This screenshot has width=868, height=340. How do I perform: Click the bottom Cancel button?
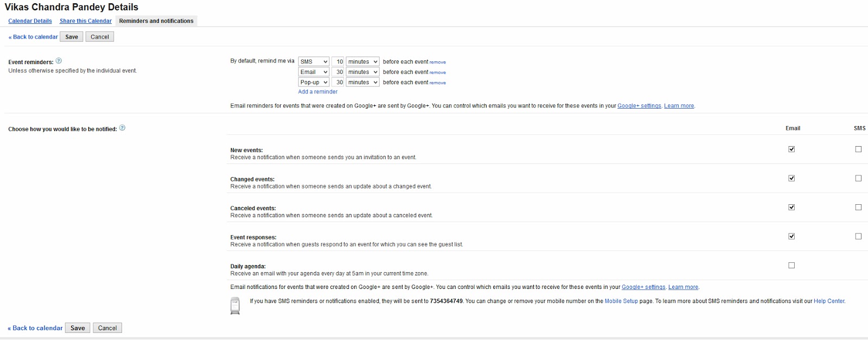107,328
